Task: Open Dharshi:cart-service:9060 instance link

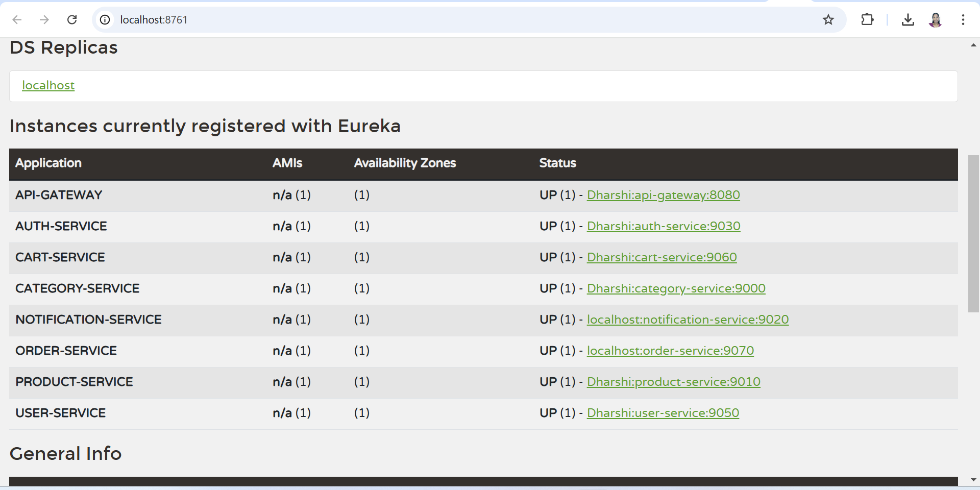Action: 661,257
